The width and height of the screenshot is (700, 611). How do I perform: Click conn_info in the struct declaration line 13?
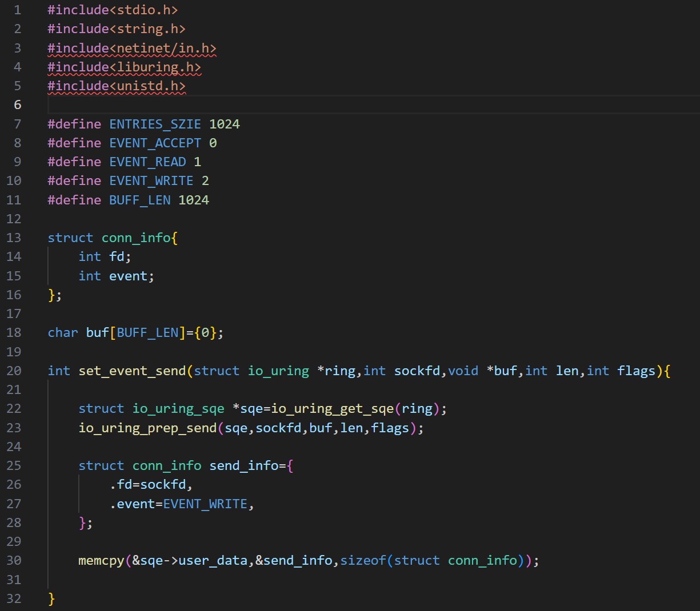(136, 238)
